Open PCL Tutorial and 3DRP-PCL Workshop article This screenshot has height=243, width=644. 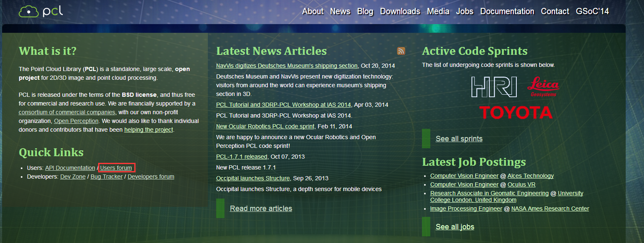tap(284, 105)
